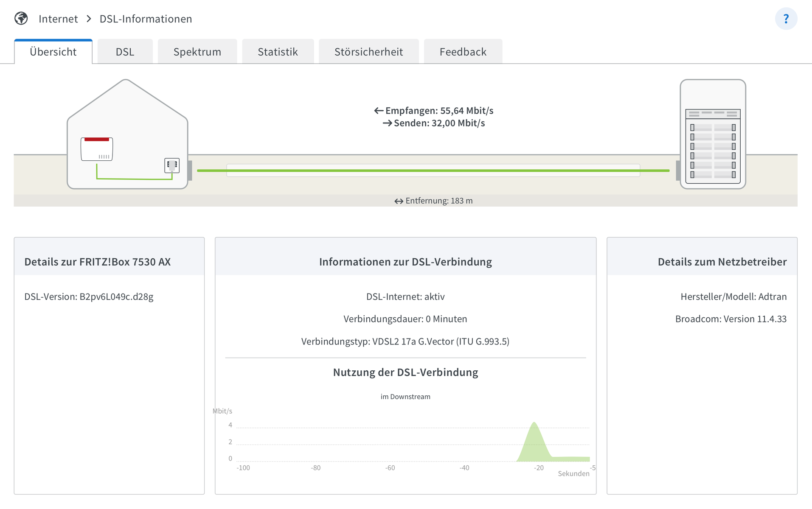Click the green line connecting house and cabinet
The width and height of the screenshot is (812, 509).
click(433, 171)
